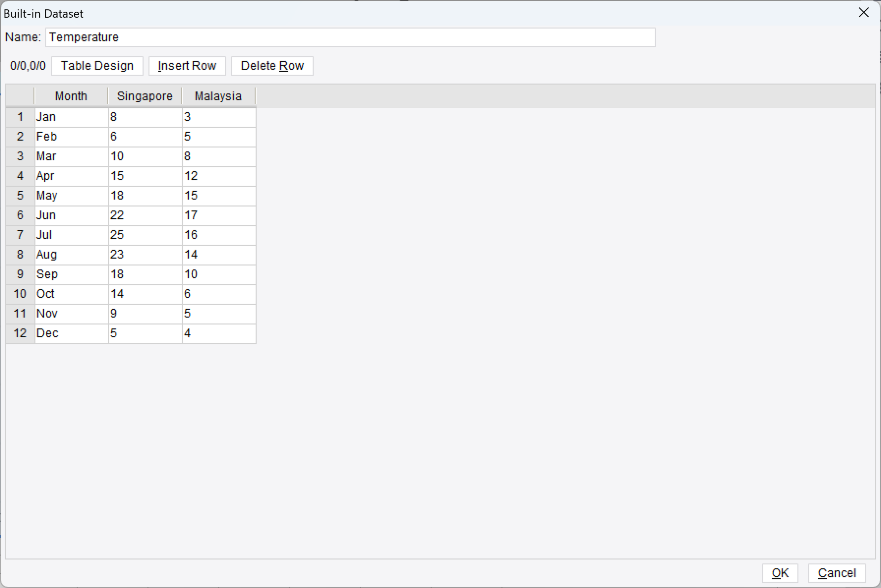Select Malaysia's April value of 12

point(218,176)
